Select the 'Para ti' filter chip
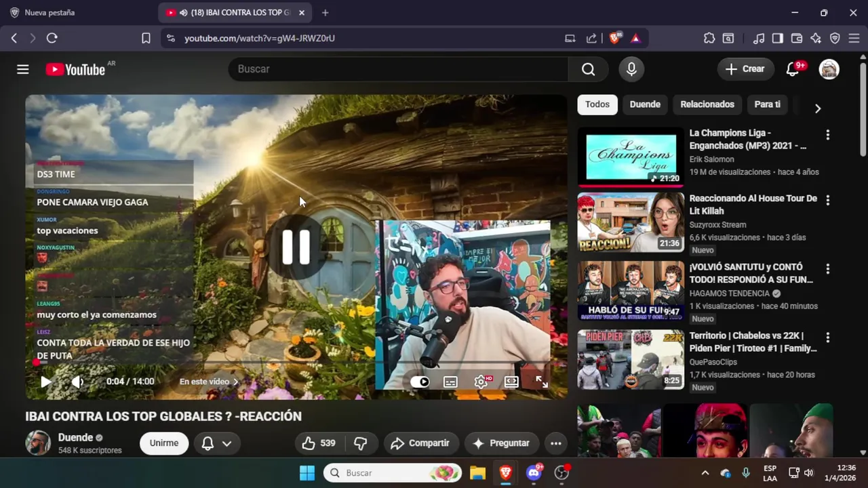Screen dimensions: 868x488 (x=768, y=104)
